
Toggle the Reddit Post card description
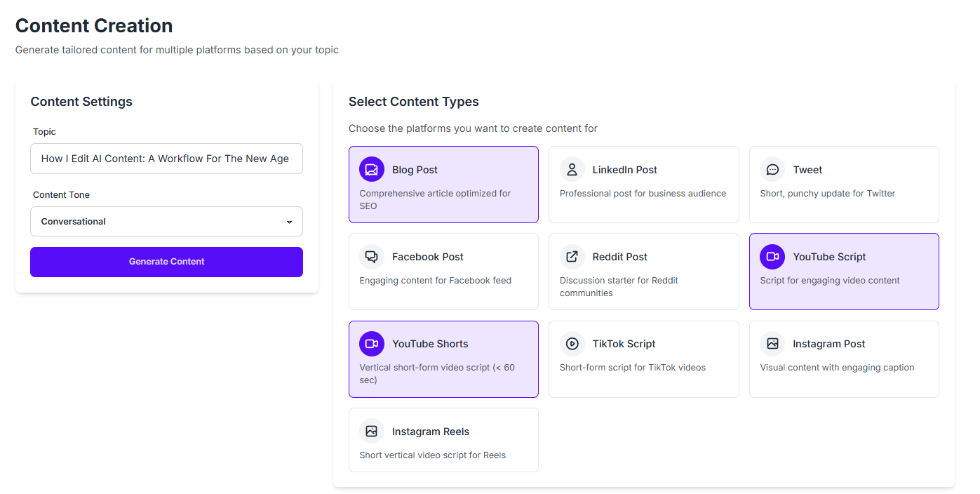click(x=619, y=286)
